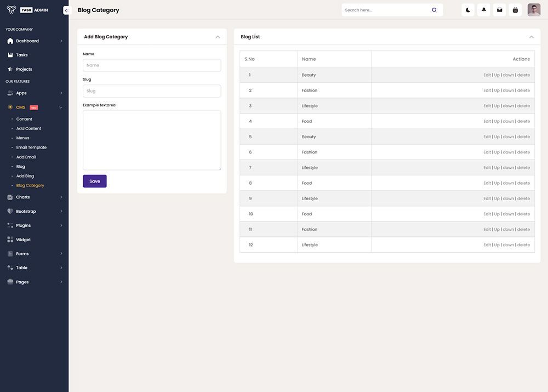Viewport: 548px width, 392px height.
Task: Expand the Dashboard menu chevron
Action: [61, 41]
